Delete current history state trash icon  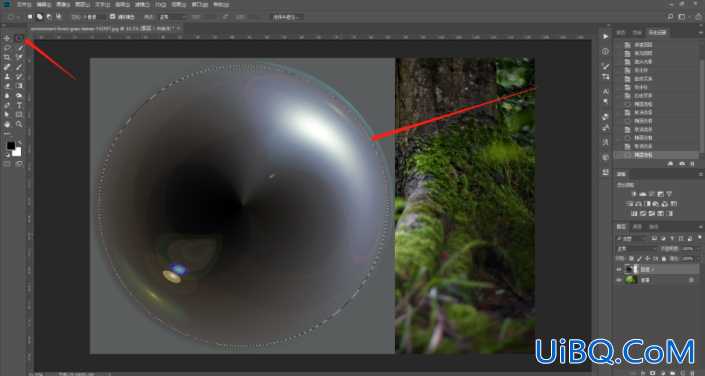pos(692,164)
